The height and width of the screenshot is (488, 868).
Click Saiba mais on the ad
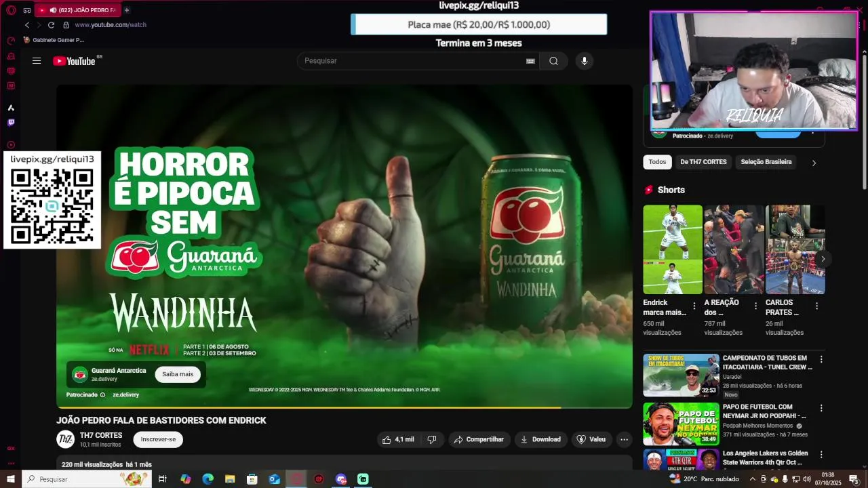point(178,374)
